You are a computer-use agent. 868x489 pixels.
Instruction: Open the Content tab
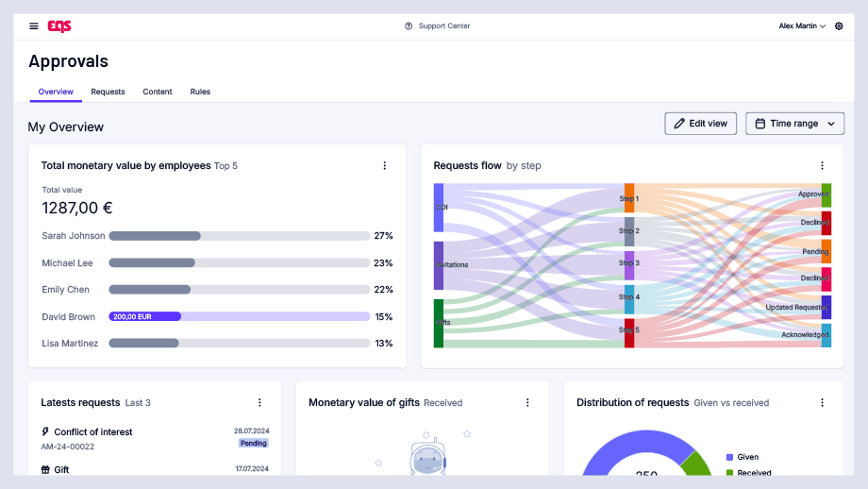tap(158, 92)
